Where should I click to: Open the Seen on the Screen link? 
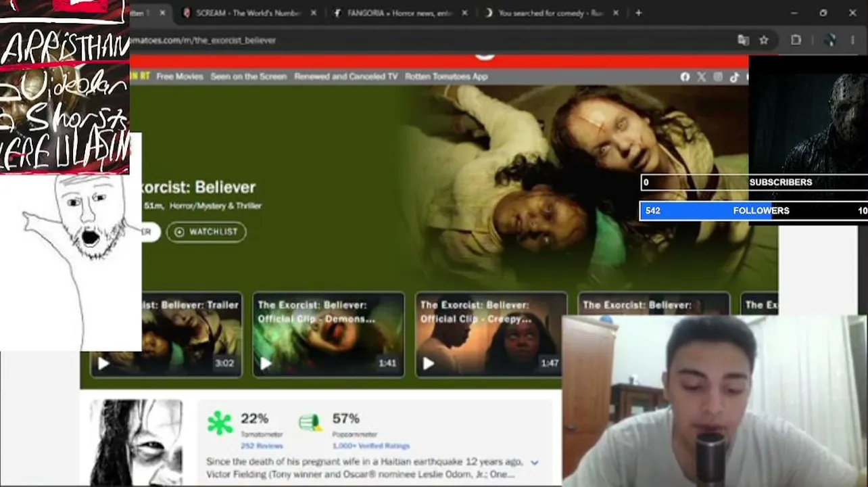coord(249,76)
